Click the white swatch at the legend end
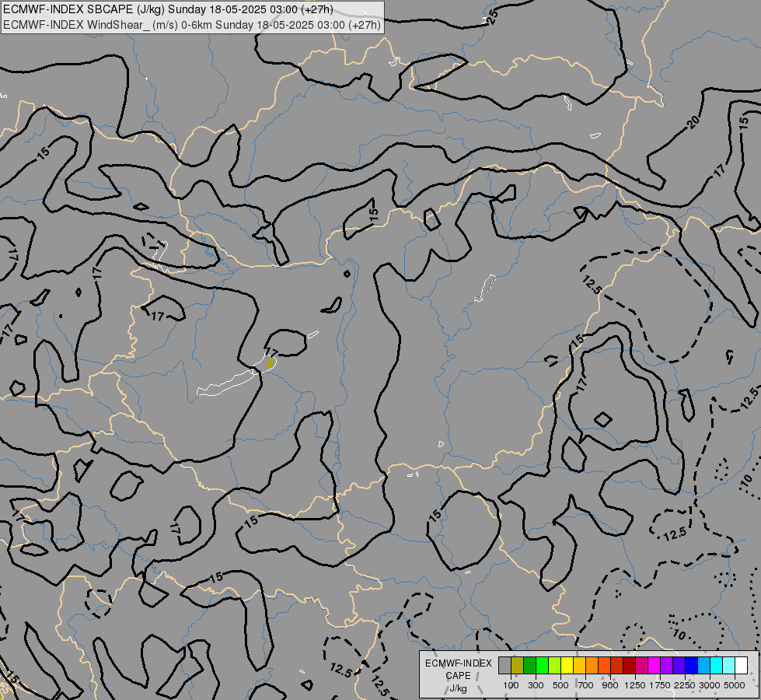The image size is (761, 700). [741, 666]
